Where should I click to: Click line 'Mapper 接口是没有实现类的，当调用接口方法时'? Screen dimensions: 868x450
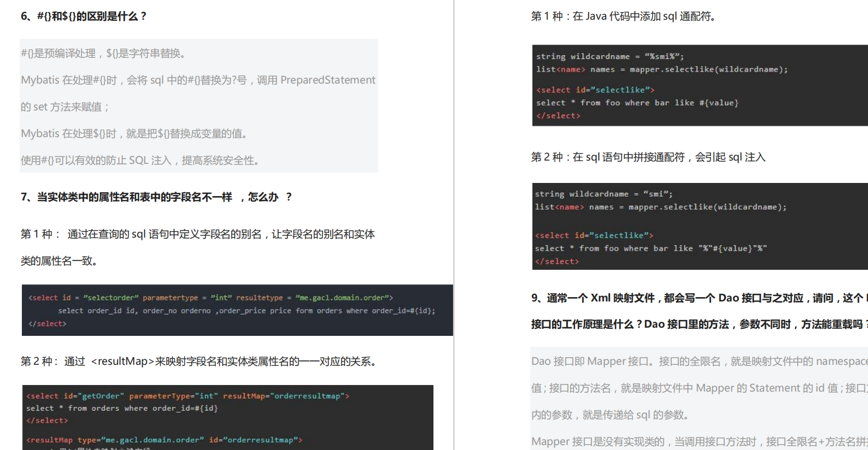[700, 442]
